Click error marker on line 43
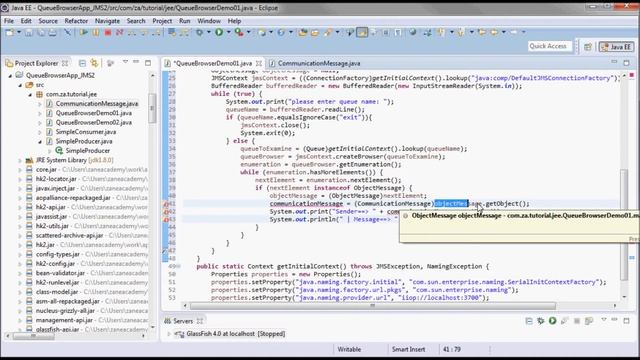Image resolution: width=640 pixels, height=360 pixels. click(x=166, y=220)
